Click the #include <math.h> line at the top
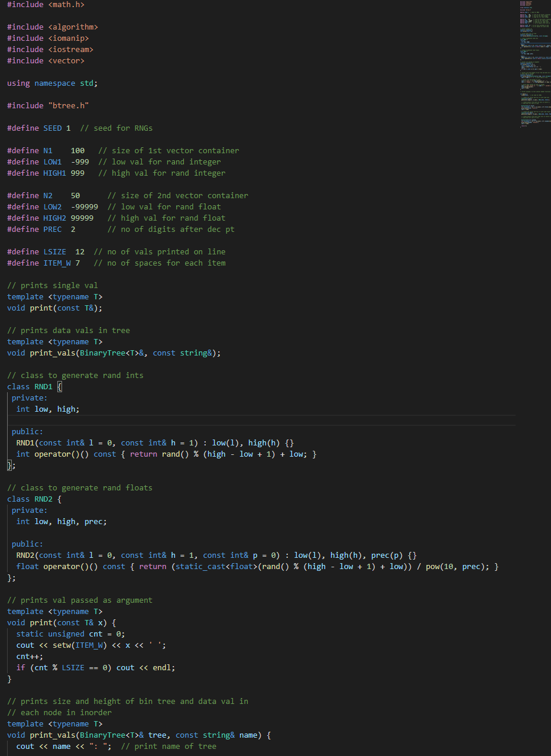The height and width of the screenshot is (756, 551). click(44, 4)
